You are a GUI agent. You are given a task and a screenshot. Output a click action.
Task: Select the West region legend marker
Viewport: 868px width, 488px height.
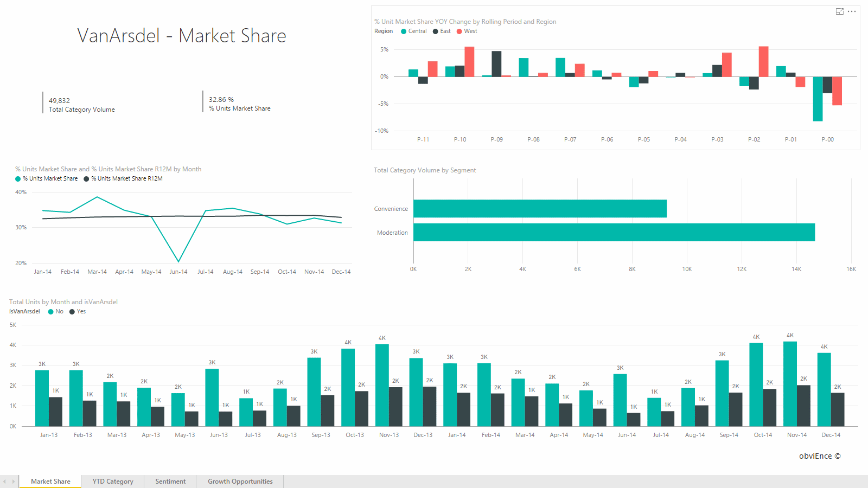click(x=459, y=31)
